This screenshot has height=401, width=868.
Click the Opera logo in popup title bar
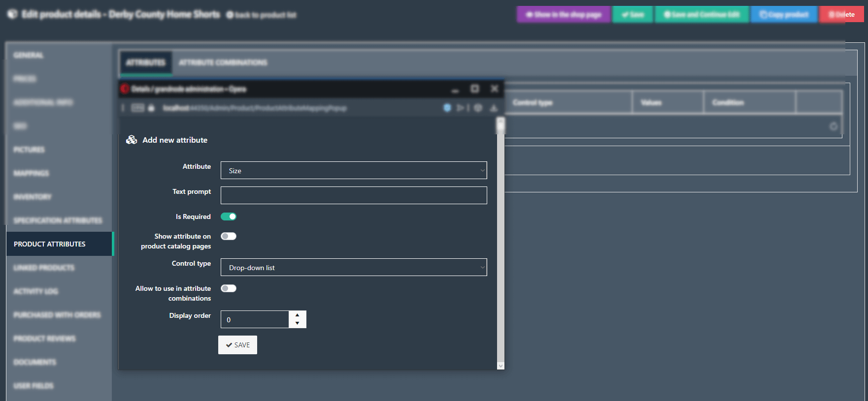[125, 89]
